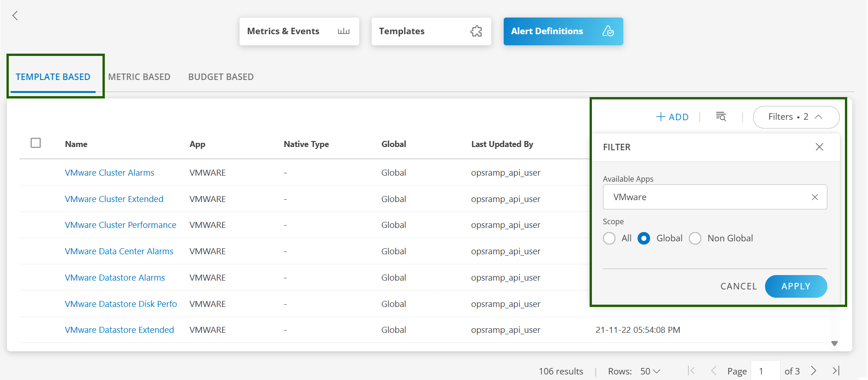Click the Apply button

[796, 287]
